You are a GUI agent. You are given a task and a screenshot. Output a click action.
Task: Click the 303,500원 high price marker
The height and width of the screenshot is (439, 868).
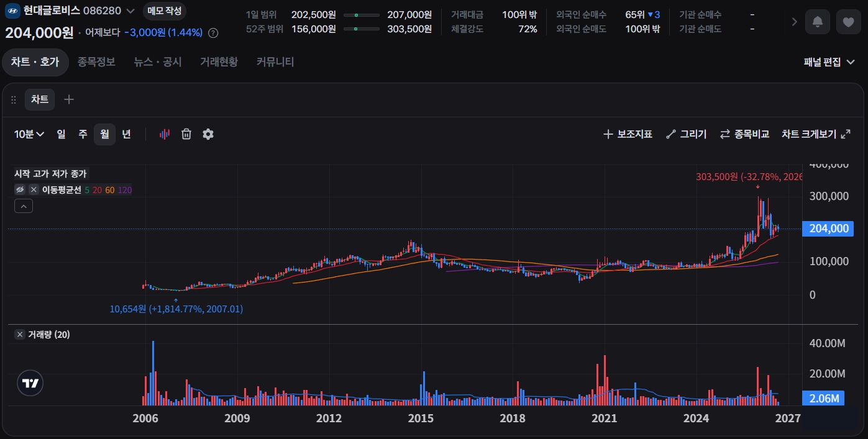pos(749,177)
